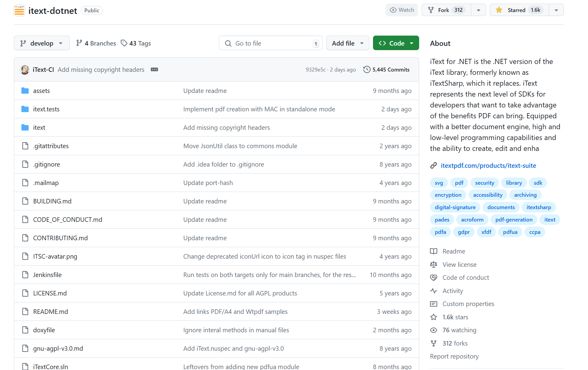Open the assets folder icon
The image size is (588, 370).
(25, 91)
